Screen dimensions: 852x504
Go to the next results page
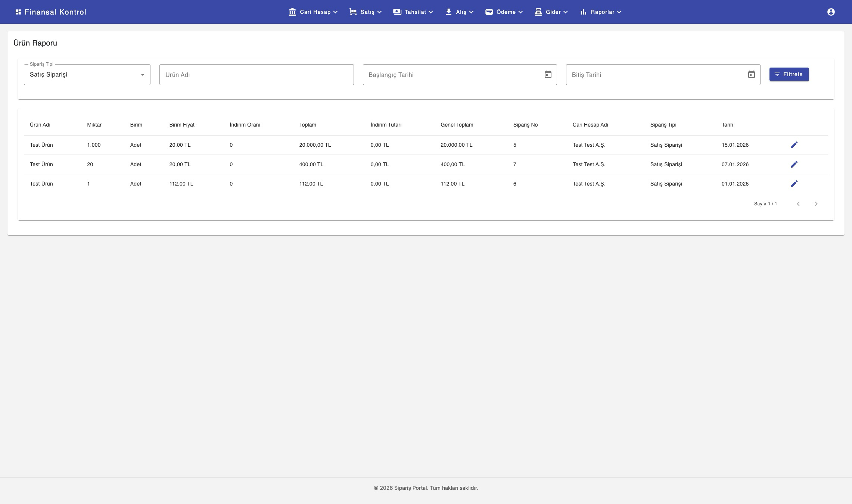pyautogui.click(x=816, y=204)
